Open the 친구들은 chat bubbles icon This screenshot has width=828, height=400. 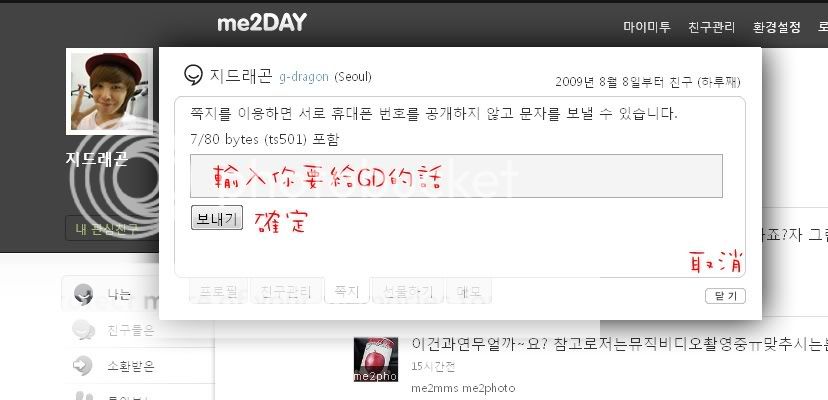coord(83,330)
